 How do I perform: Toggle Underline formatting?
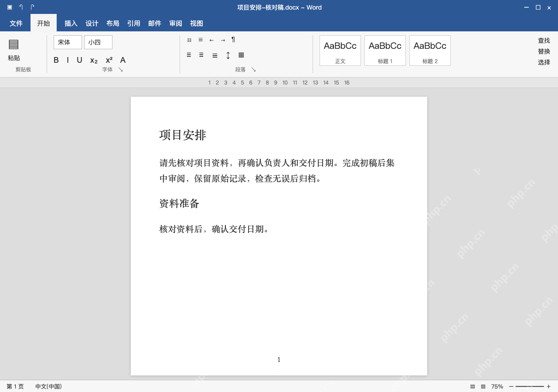point(79,60)
